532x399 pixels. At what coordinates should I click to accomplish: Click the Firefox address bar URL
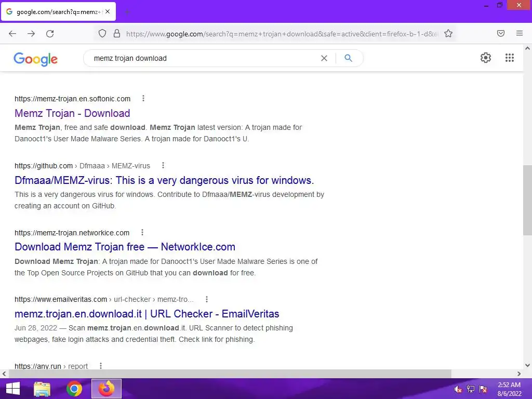point(282,34)
